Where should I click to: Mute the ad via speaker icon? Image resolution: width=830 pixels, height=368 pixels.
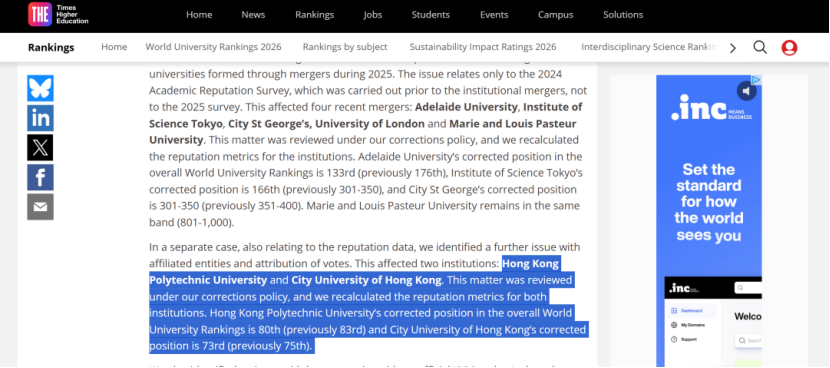point(746,91)
